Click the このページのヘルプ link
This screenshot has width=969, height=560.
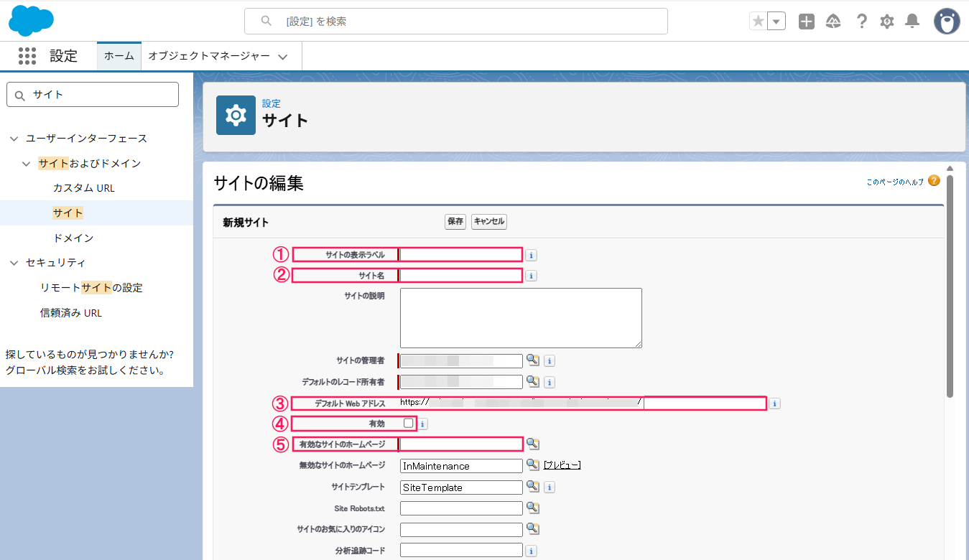[x=895, y=182]
